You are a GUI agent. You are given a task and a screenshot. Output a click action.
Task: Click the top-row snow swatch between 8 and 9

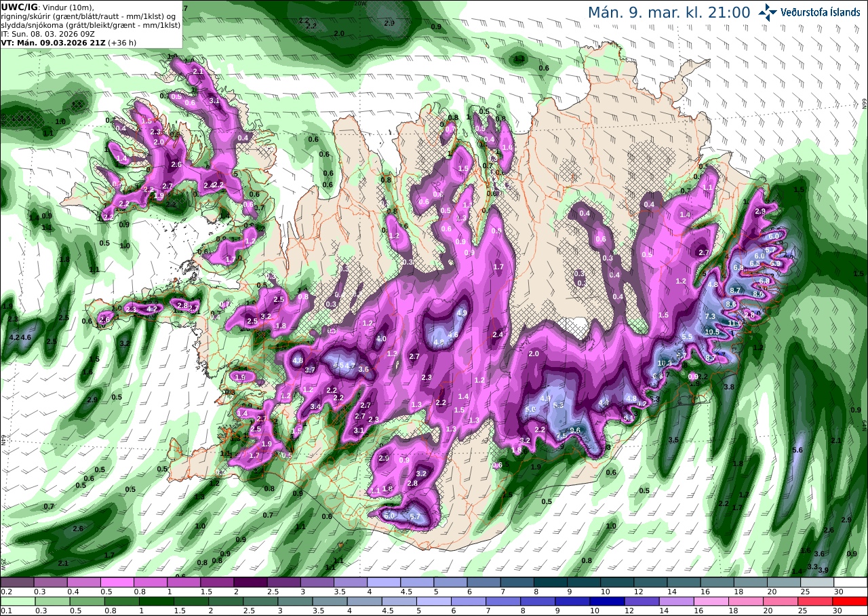pos(551,582)
